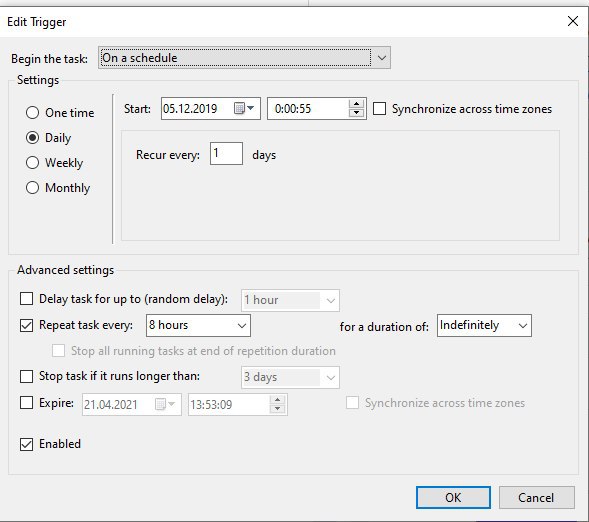589x522 pixels.
Task: Enable Synchronize across time zones for Start
Action: [379, 109]
